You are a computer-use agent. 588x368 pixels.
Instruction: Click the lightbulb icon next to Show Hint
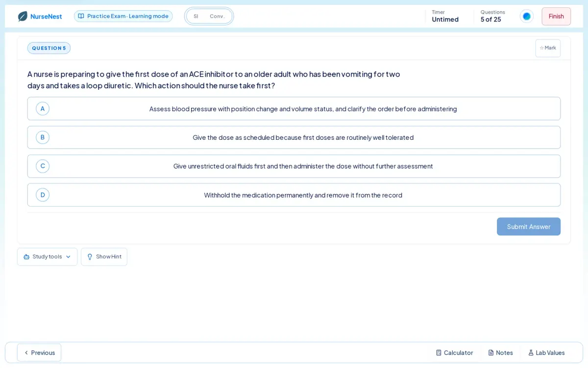pos(90,257)
